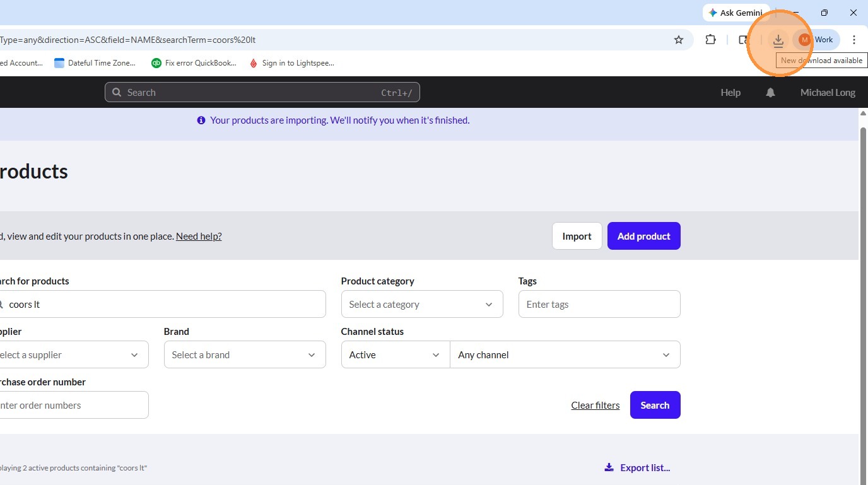Image resolution: width=868 pixels, height=485 pixels.
Task: Open the Any channel dropdown
Action: (565, 354)
